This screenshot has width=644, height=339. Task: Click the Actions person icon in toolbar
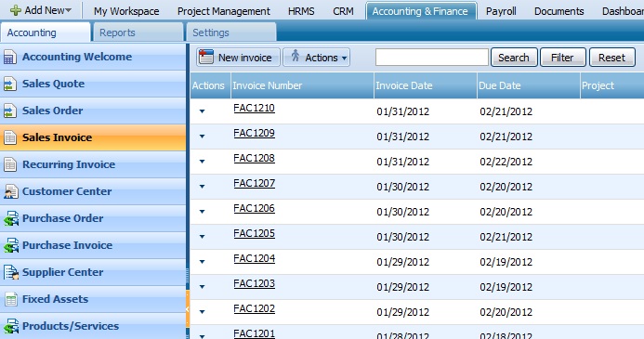(296, 56)
